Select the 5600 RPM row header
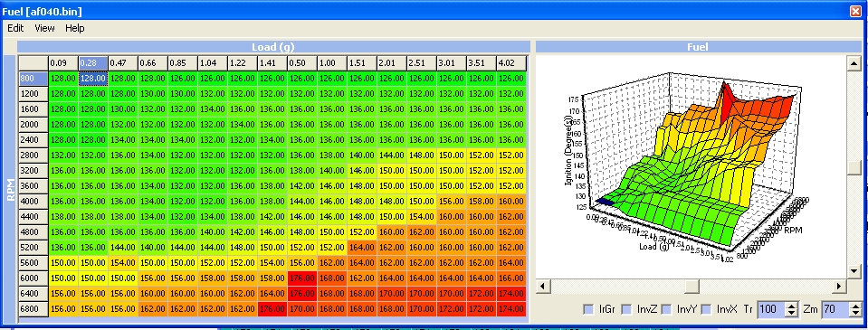Viewport: 868px width, 330px height. 33,263
